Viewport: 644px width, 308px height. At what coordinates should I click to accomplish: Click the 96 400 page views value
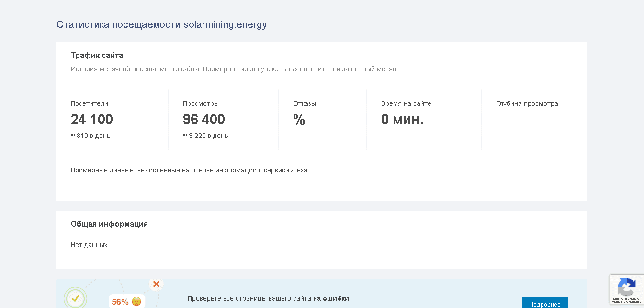click(x=203, y=119)
